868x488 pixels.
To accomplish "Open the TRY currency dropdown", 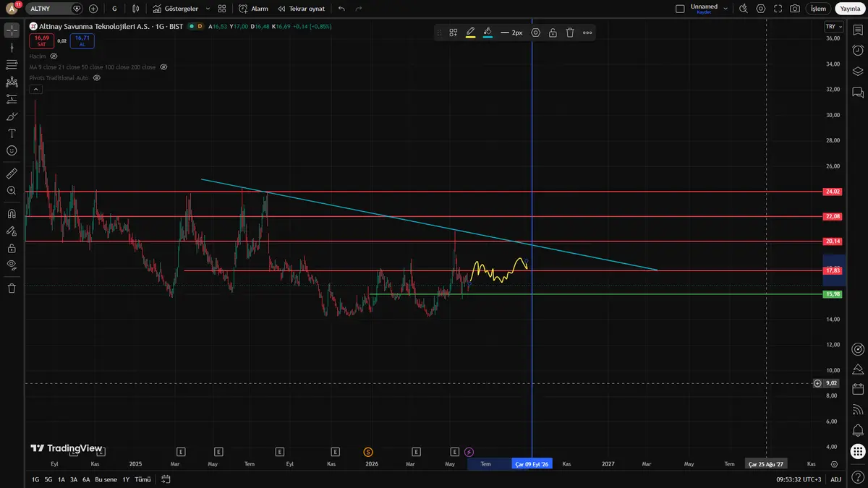I will (833, 26).
